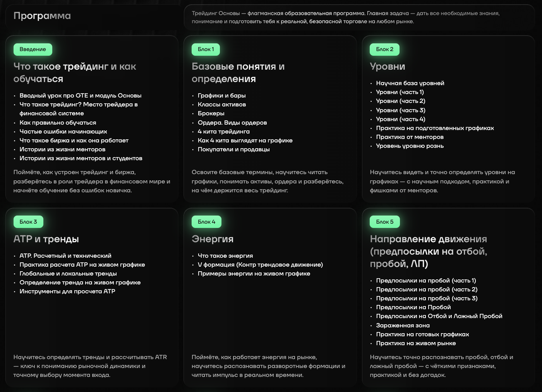Click Базовые понятия и определения heading

[238, 73]
